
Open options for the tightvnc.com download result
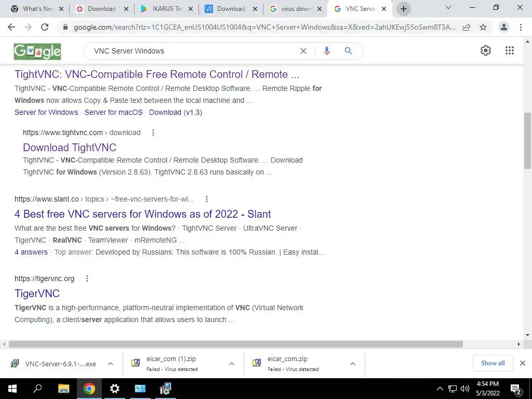pos(153,132)
